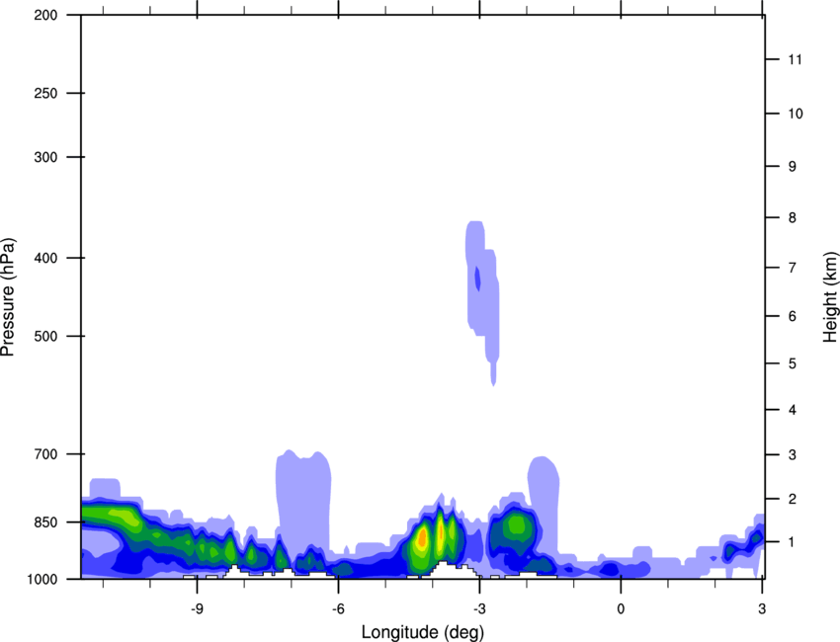The width and height of the screenshot is (840, 642).
Task: Click the 'Longitude (deg)' axis title
Action: click(x=423, y=632)
